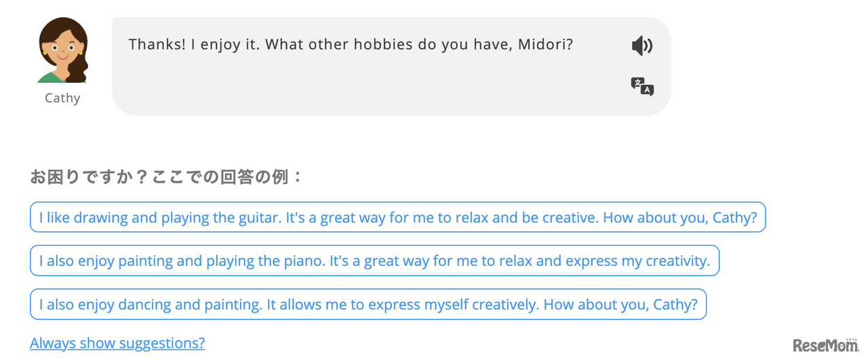868x361 pixels.
Task: Choose the dancing and painting suggested reply
Action: click(x=368, y=305)
